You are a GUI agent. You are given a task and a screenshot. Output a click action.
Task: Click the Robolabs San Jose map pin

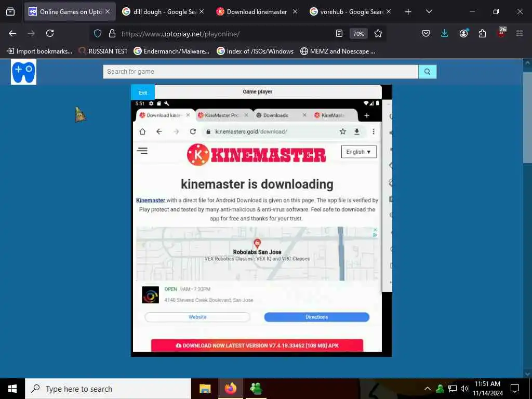tap(257, 243)
